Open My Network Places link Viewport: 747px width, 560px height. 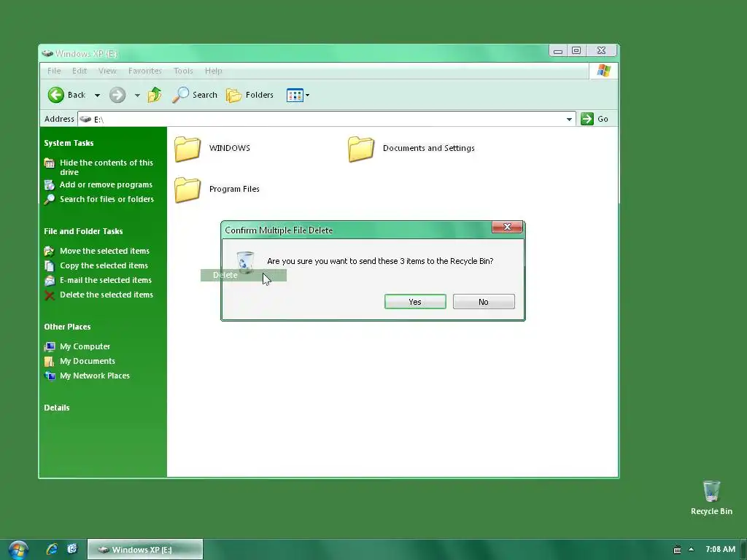point(95,376)
